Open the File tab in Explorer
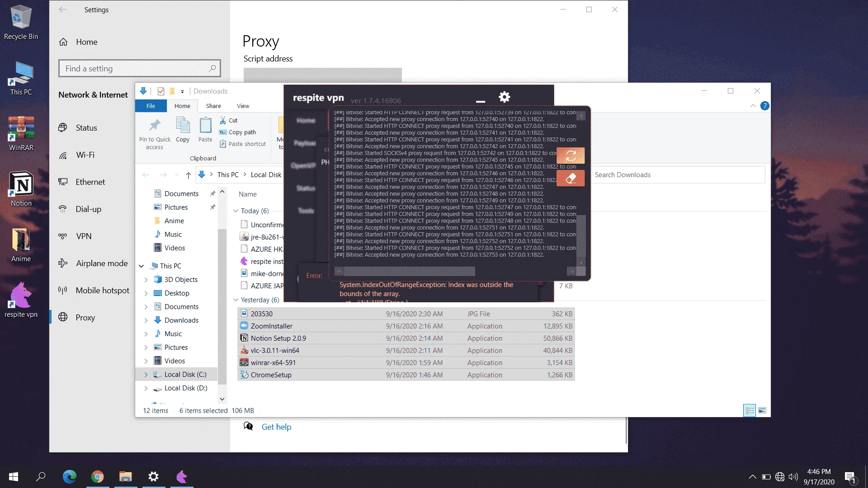Viewport: 868px width, 488px height. 151,106
